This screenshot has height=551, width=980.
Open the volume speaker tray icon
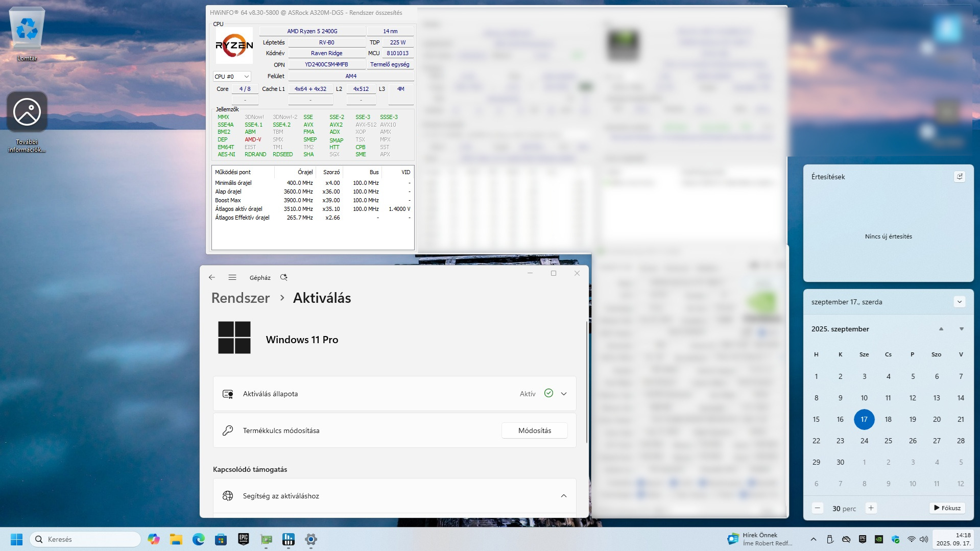pyautogui.click(x=924, y=539)
